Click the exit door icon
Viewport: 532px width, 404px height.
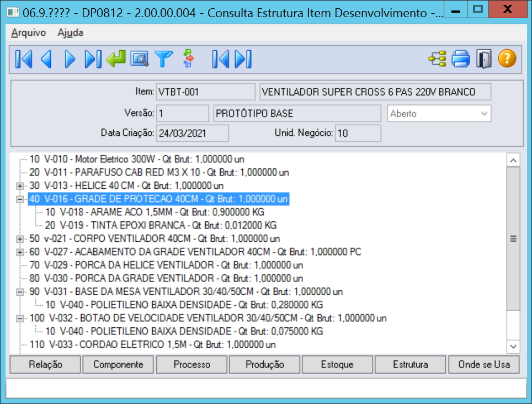(x=484, y=59)
